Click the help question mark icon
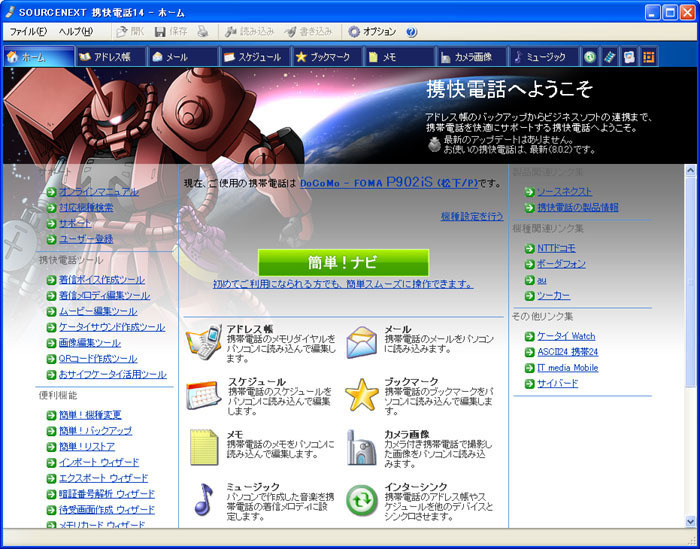 point(412,32)
